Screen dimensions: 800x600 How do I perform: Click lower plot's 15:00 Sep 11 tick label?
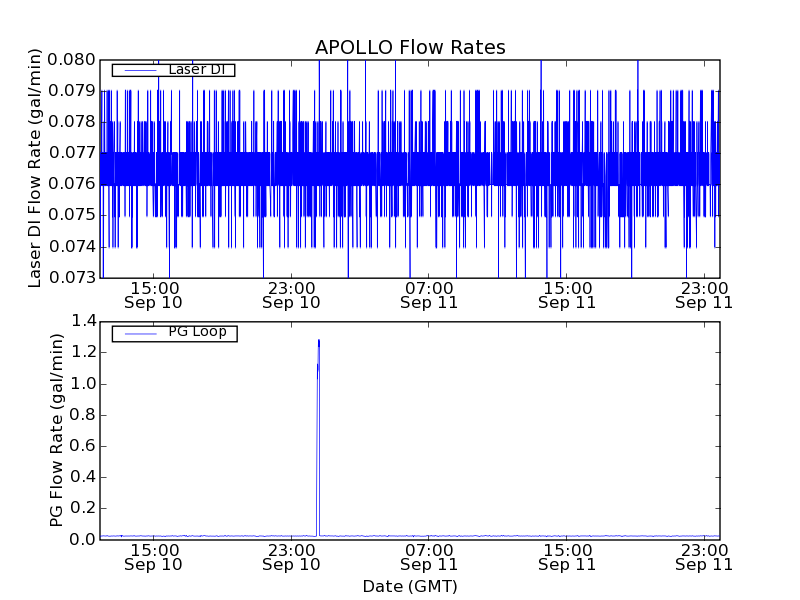(567, 556)
